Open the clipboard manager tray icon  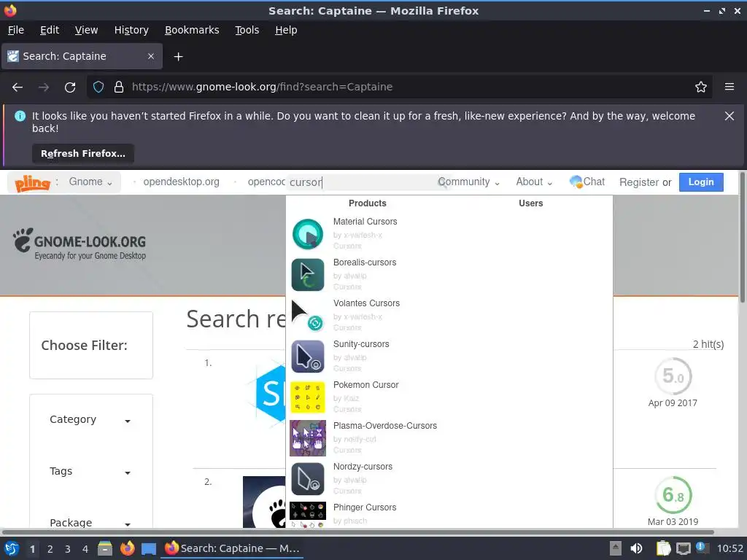[663, 548]
